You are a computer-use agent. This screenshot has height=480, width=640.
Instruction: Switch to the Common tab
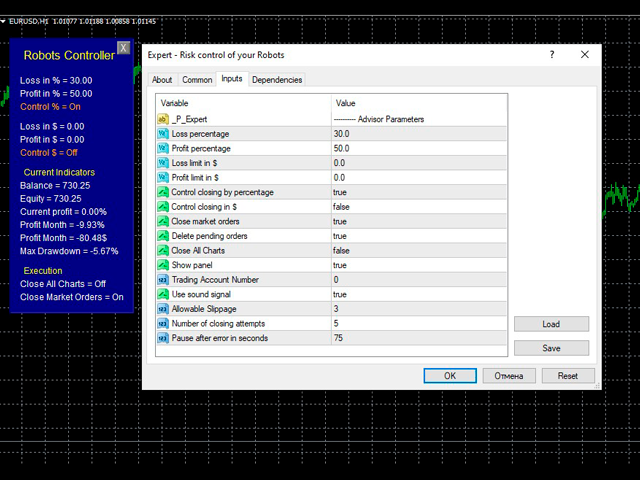point(197,80)
